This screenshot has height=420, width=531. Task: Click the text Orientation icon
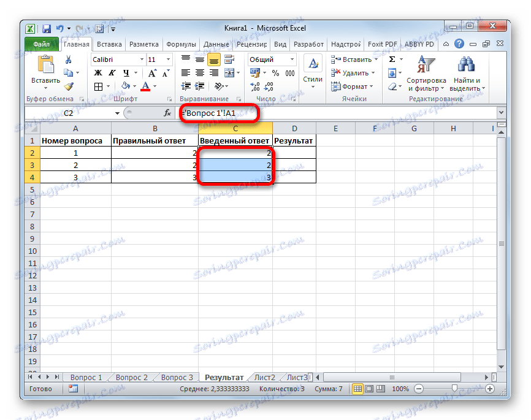[219, 86]
